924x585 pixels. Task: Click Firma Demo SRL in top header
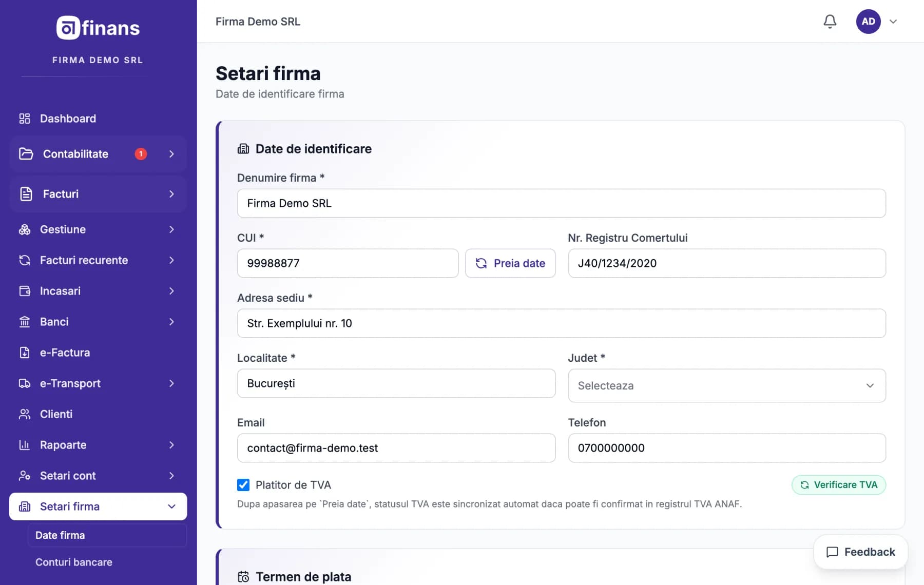[258, 22]
